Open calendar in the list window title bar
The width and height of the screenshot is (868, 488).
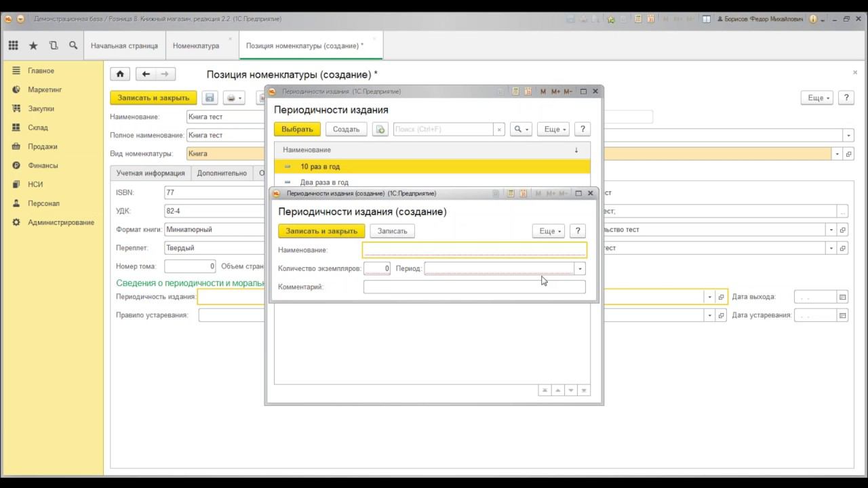[x=528, y=91]
